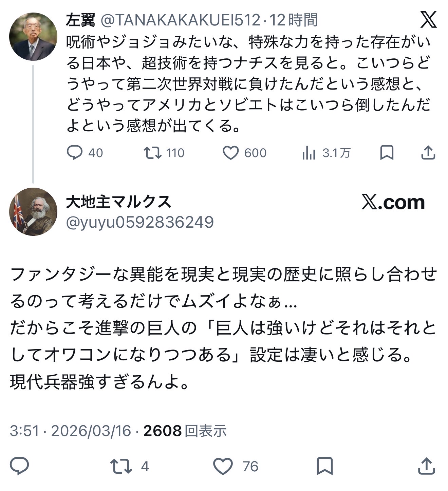Click the 左翼 display name

click(x=80, y=20)
